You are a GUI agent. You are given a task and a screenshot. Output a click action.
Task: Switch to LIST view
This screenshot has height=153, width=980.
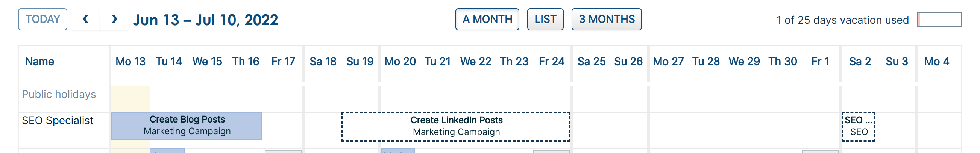(x=545, y=19)
